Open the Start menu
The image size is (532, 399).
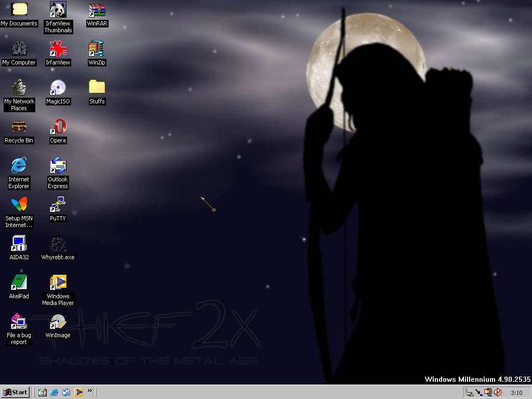point(15,392)
